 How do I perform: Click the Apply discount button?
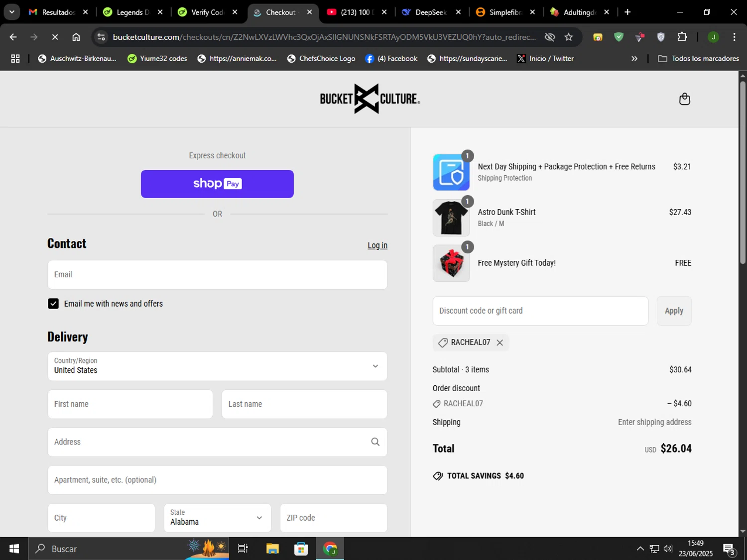[x=674, y=311]
